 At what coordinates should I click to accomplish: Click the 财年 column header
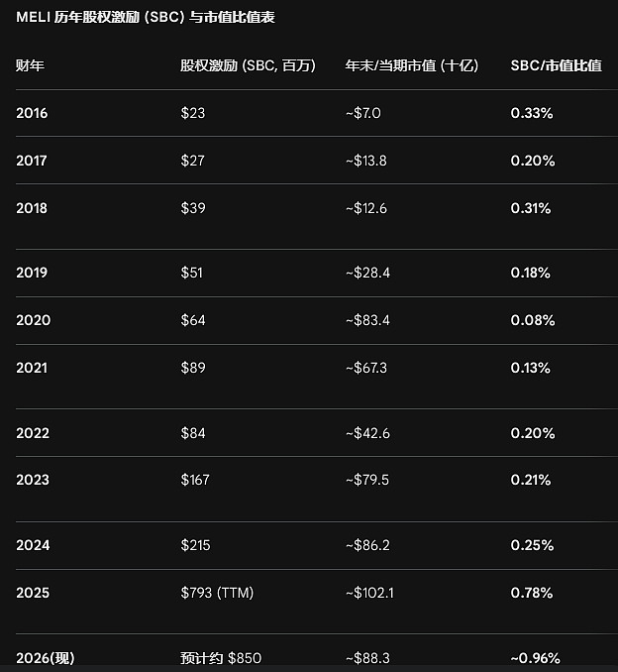coord(30,65)
